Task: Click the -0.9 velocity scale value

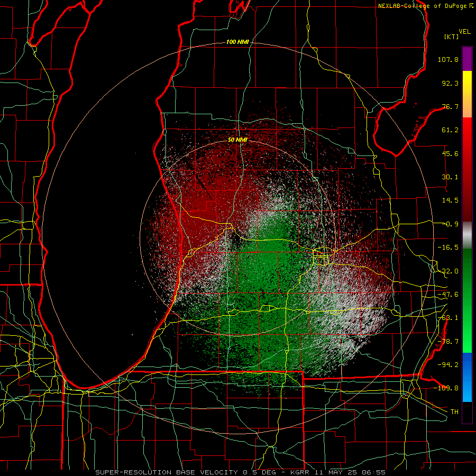Action: click(x=450, y=224)
